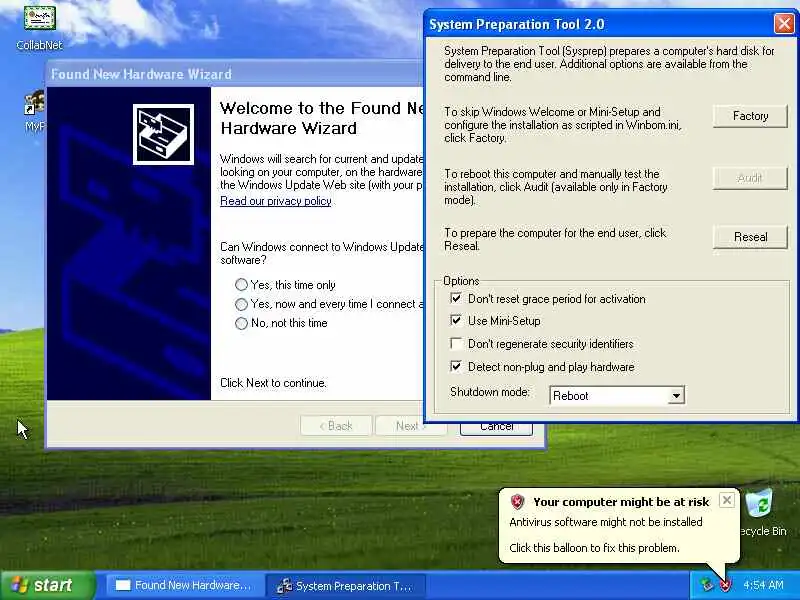Image resolution: width=800 pixels, height=600 pixels.
Task: Click Cancel in the hardware wizard
Action: pos(496,428)
